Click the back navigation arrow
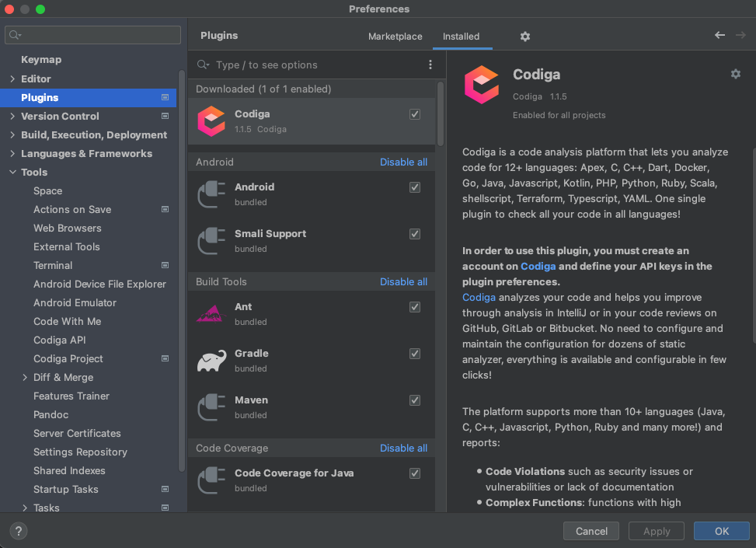 click(x=719, y=35)
